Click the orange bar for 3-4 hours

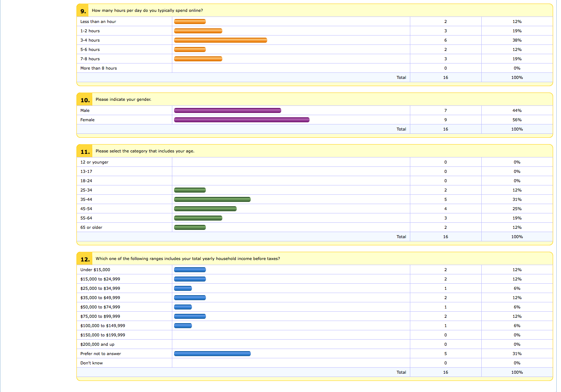[x=220, y=40]
